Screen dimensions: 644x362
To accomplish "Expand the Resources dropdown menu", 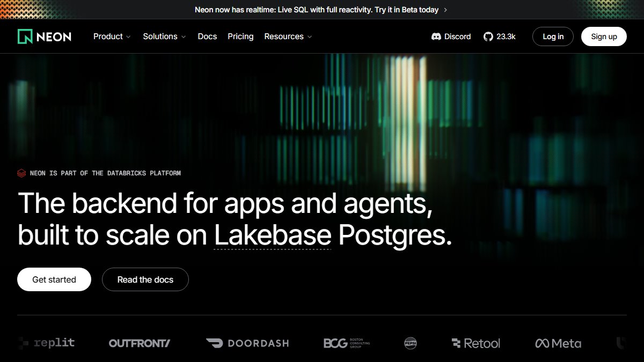I will coord(288,36).
